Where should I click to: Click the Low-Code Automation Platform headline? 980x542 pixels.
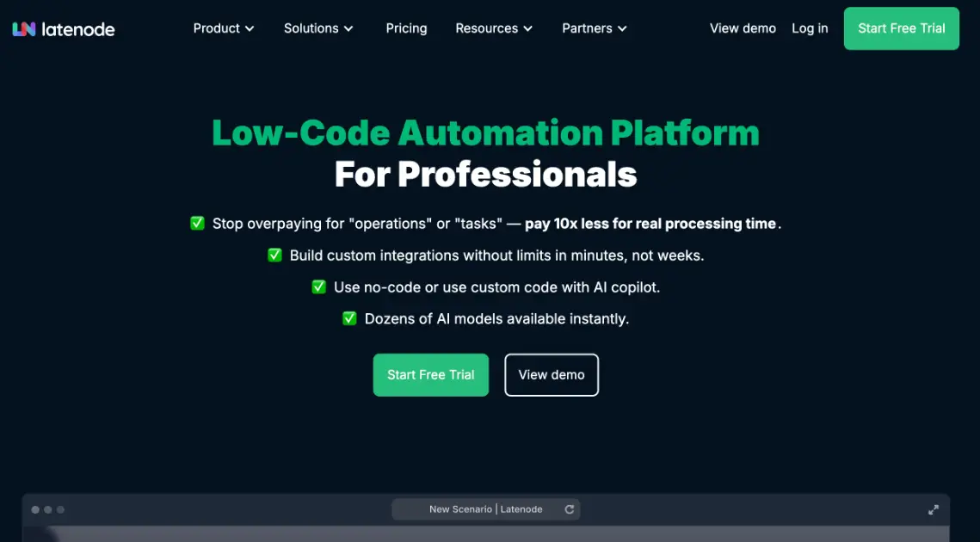485,133
